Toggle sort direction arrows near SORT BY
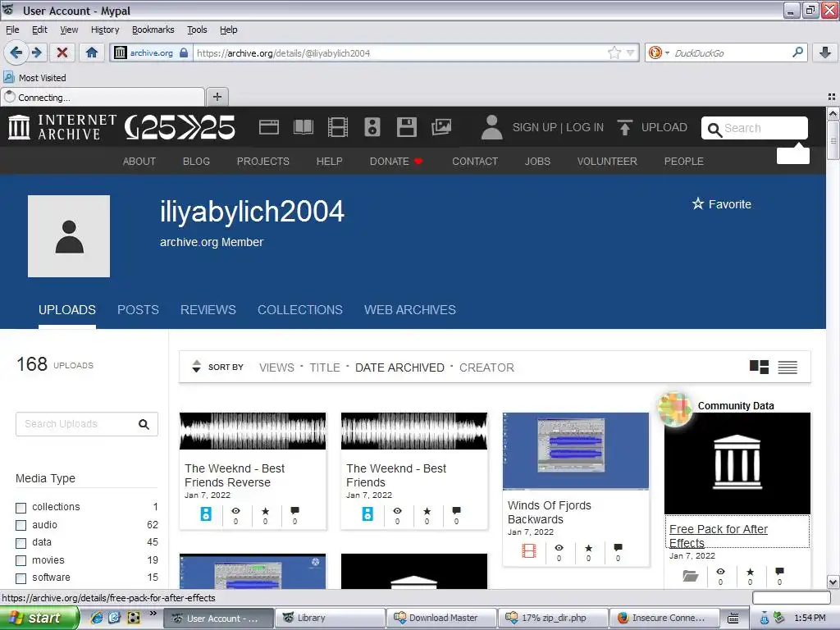 tap(196, 367)
